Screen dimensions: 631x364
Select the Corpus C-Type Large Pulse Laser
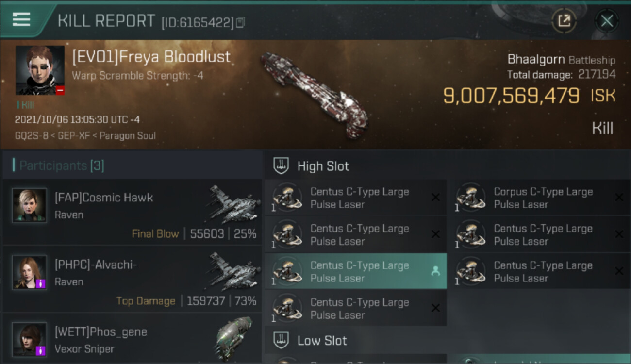(542, 198)
